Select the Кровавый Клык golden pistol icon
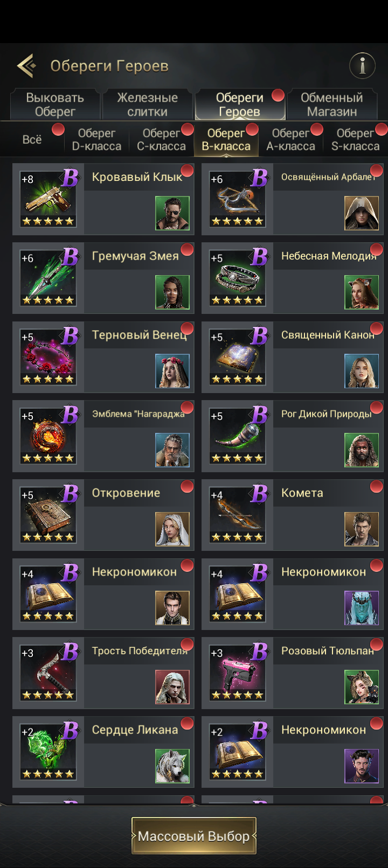This screenshot has width=388, height=868. coord(48,199)
